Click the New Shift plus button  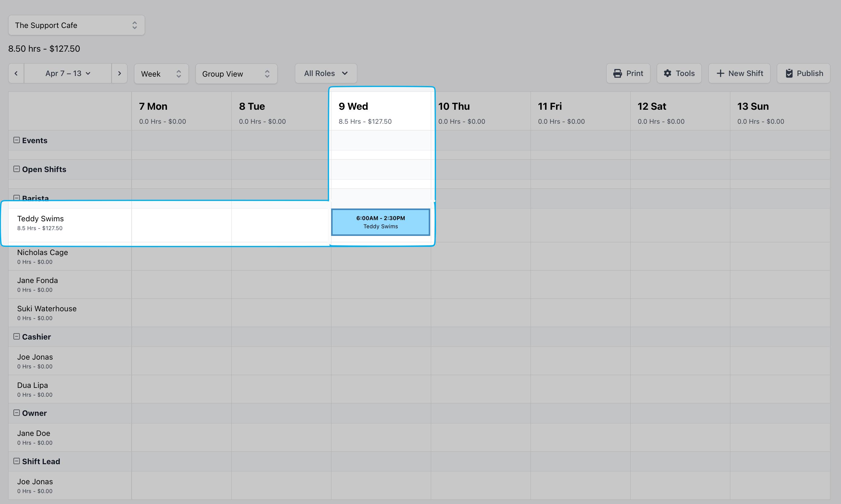(739, 73)
